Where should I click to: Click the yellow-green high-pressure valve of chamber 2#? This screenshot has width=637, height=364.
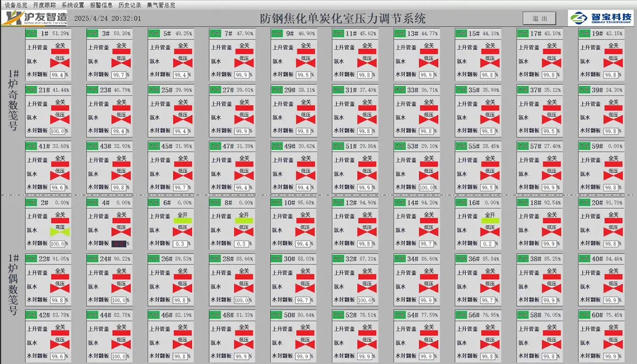click(60, 232)
